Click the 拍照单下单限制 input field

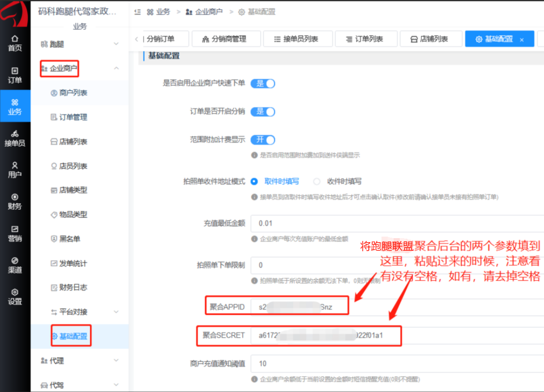point(397,265)
